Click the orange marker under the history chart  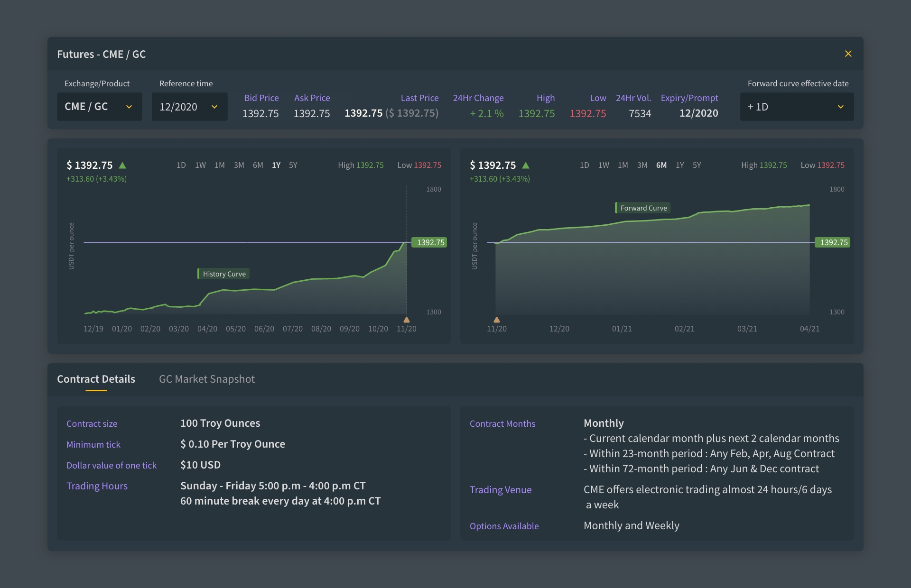point(407,320)
